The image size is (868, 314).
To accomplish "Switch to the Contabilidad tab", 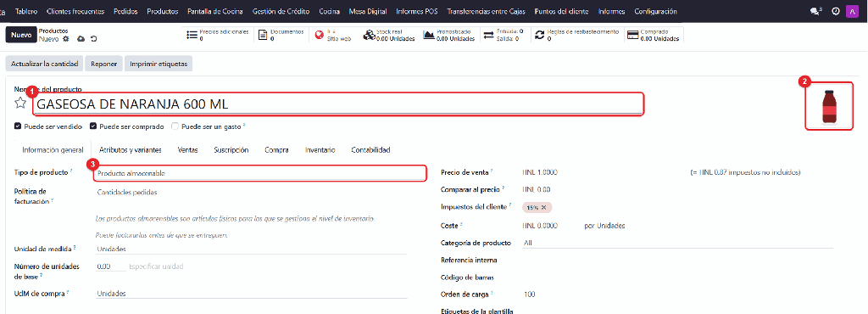I will point(371,149).
